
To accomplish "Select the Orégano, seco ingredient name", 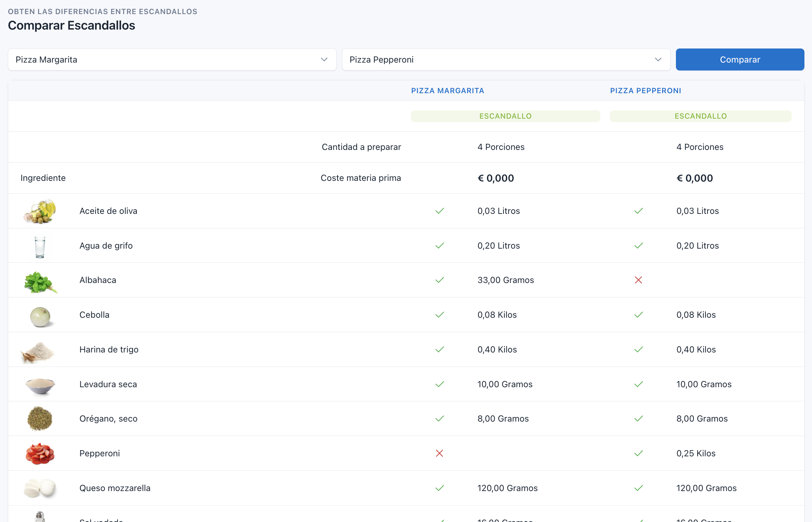I will (x=108, y=418).
